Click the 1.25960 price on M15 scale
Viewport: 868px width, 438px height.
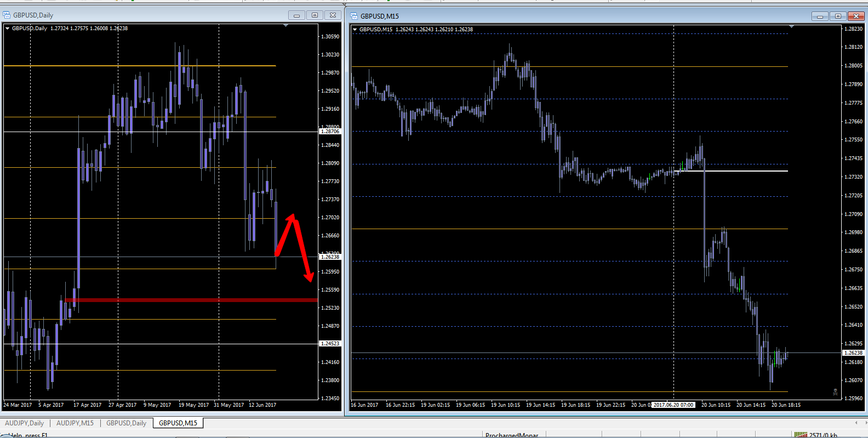coord(854,399)
